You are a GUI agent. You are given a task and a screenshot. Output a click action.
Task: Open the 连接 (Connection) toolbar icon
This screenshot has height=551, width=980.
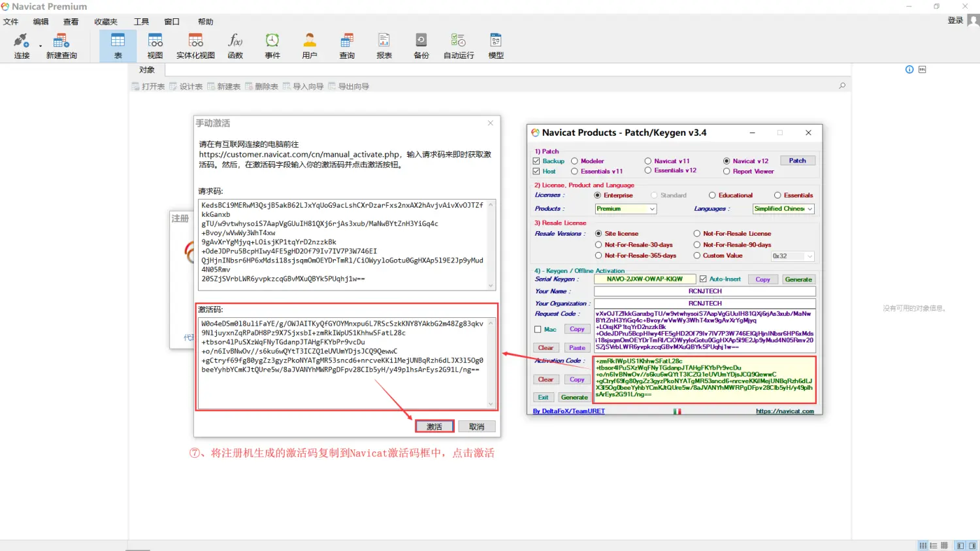22,46
